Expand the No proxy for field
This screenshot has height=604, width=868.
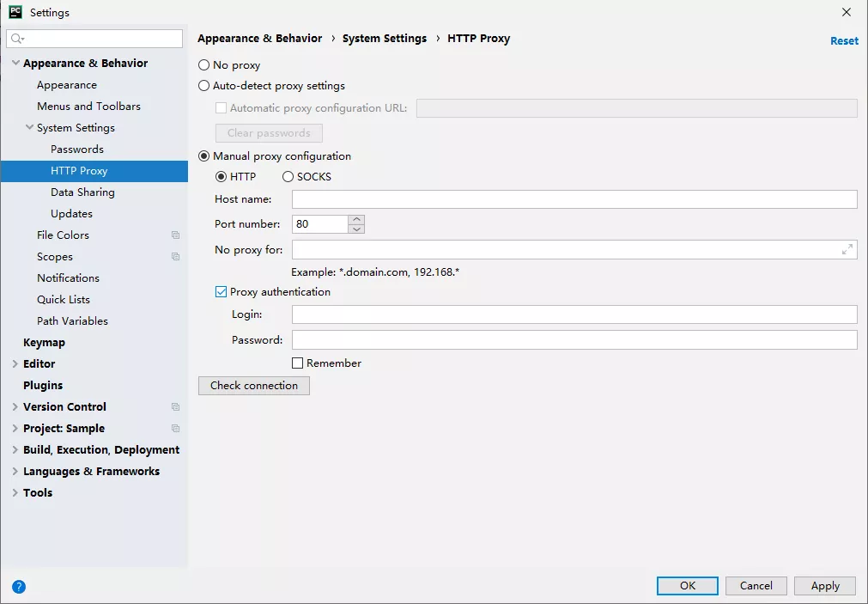tap(847, 249)
